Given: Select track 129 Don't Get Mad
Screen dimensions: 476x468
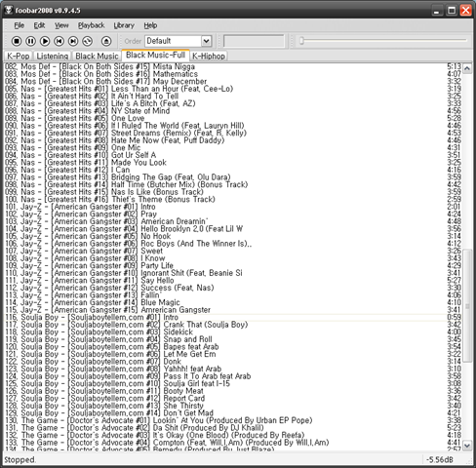Looking at the screenshot, I should 233,413.
